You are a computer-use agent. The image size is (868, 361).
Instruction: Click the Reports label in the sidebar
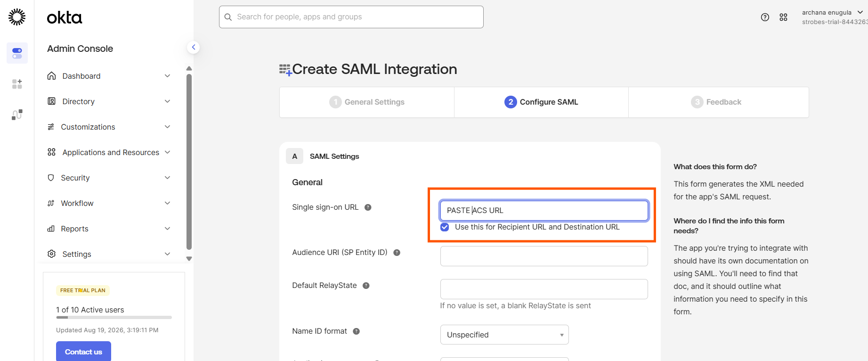(x=75, y=229)
